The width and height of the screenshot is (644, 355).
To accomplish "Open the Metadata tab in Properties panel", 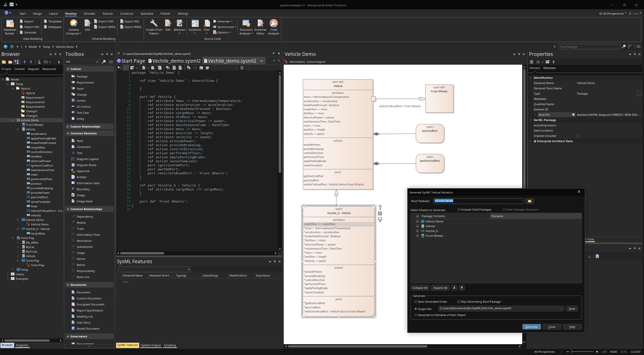I will pyautogui.click(x=549, y=68).
